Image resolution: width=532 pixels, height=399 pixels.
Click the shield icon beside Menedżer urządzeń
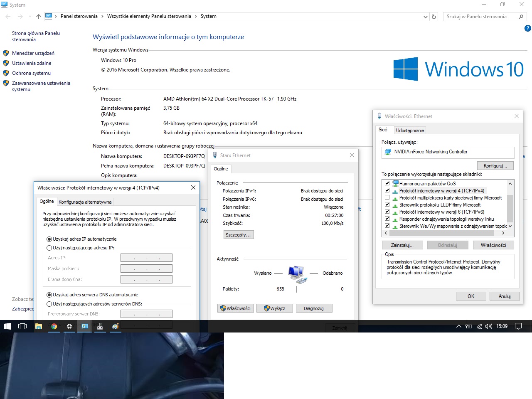pyautogui.click(x=6, y=53)
